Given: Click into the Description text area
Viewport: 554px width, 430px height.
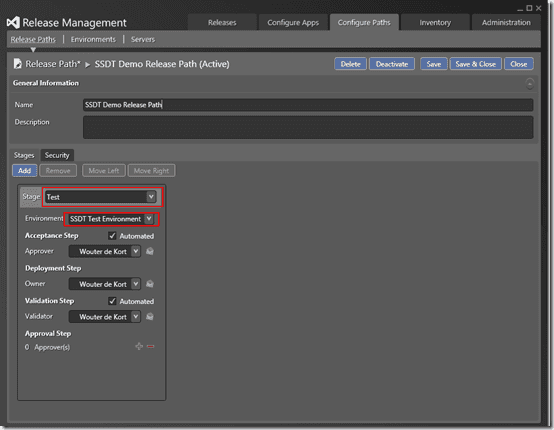Looking at the screenshot, I should tap(308, 128).
